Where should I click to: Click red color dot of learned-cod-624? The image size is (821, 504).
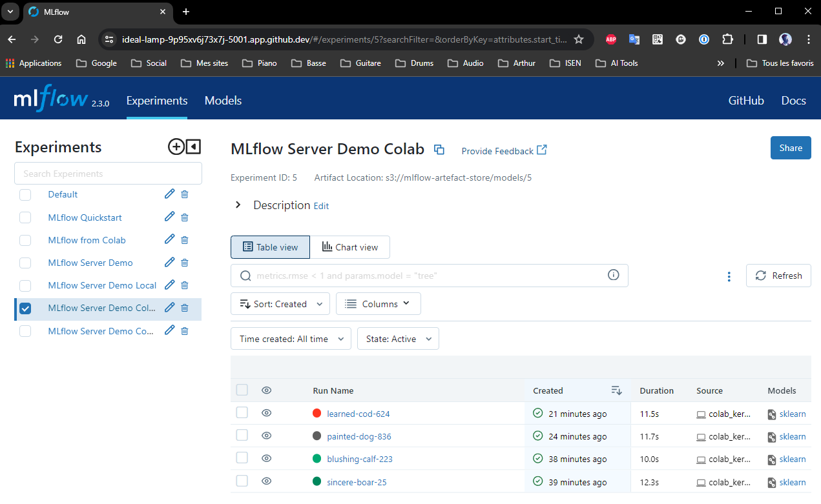click(317, 413)
